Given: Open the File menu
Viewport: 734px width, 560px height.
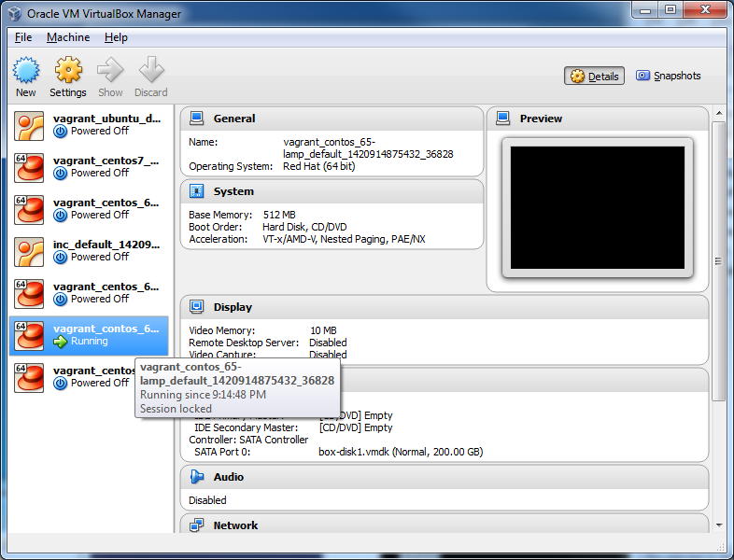Looking at the screenshot, I should click(x=23, y=37).
